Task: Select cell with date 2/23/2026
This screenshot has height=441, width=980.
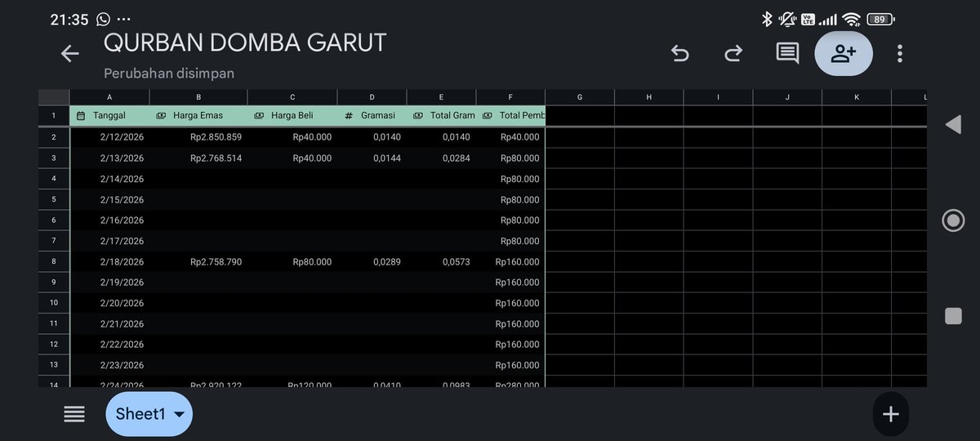Action: (x=109, y=364)
